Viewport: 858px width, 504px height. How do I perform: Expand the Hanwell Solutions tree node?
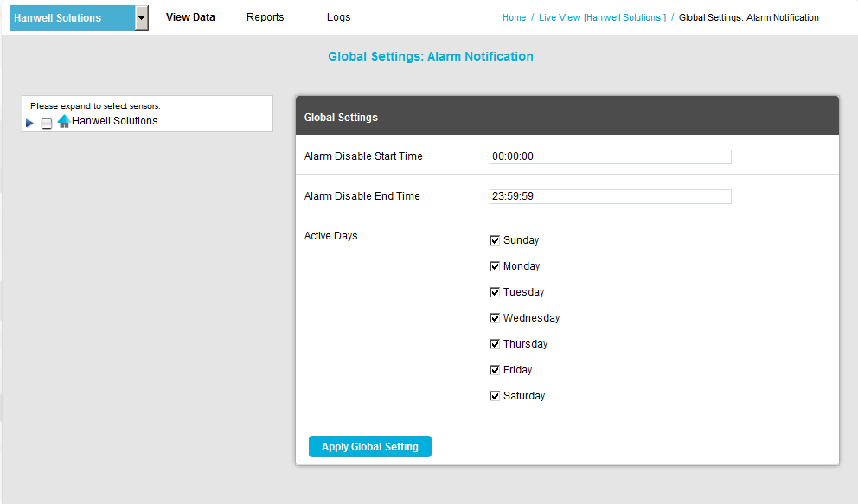coord(29,124)
